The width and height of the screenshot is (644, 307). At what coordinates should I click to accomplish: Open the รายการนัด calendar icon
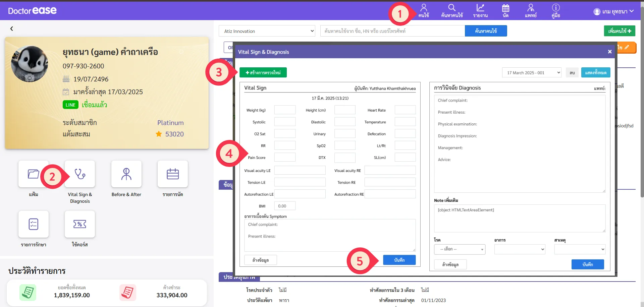(x=172, y=174)
